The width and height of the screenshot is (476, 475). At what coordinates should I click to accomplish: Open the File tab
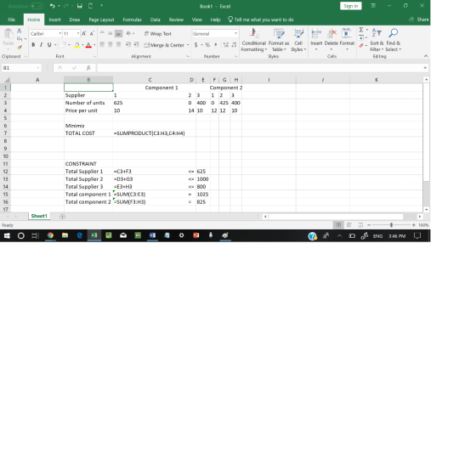(12, 20)
